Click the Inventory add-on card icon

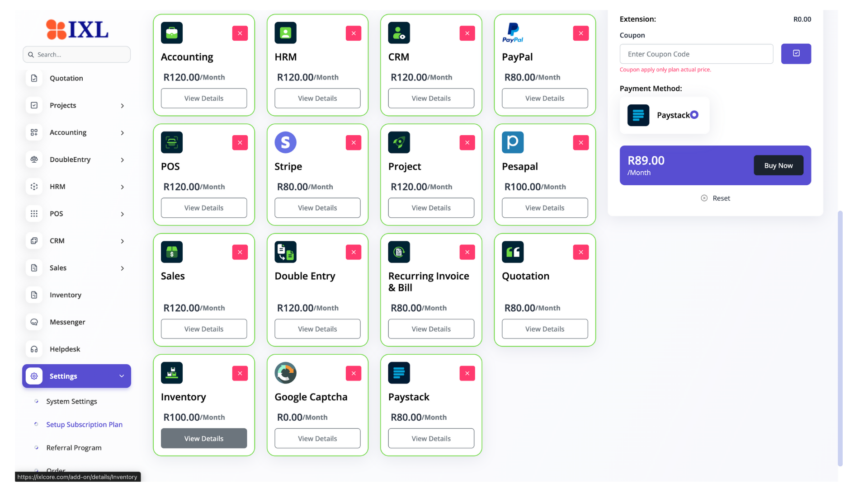point(172,373)
